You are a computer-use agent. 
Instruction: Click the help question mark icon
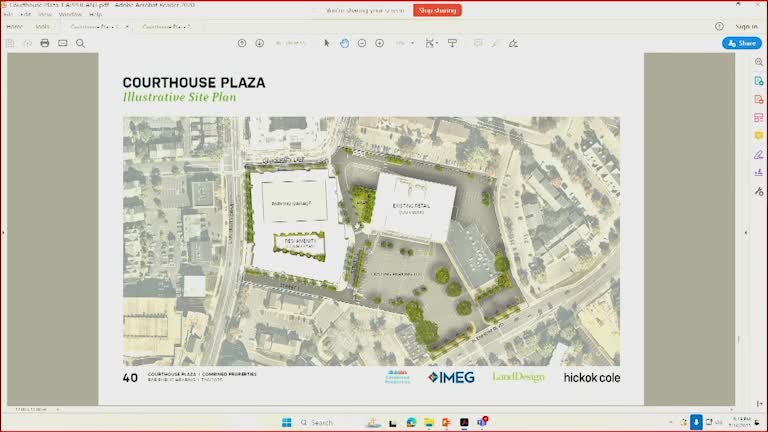tap(719, 26)
